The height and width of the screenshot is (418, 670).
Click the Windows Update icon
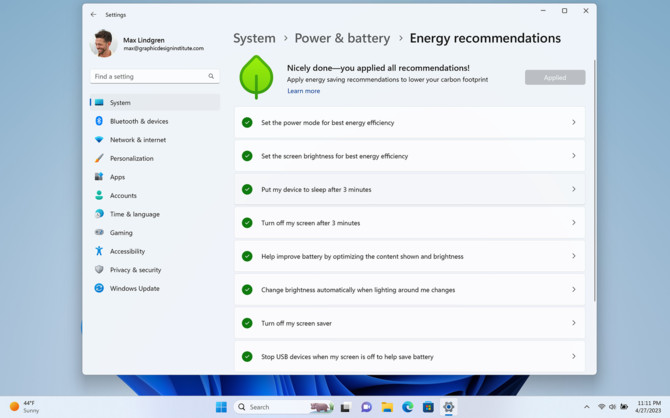99,288
